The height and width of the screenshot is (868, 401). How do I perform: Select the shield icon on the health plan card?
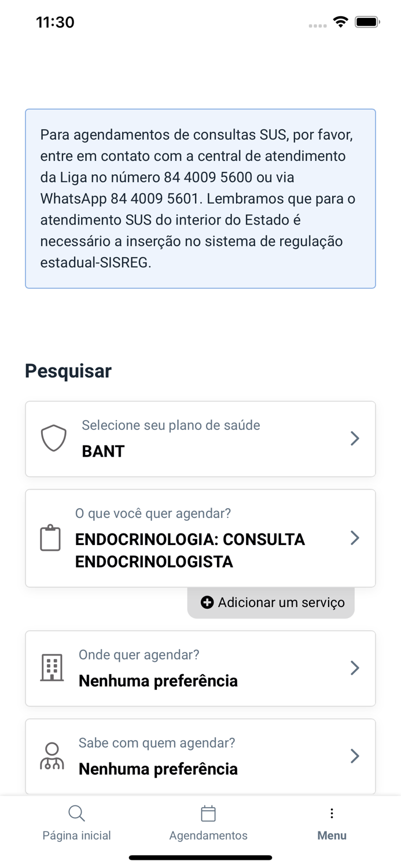click(x=53, y=438)
